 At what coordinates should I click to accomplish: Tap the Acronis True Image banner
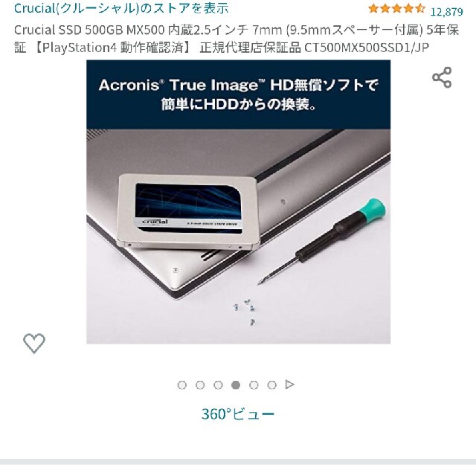[238, 94]
